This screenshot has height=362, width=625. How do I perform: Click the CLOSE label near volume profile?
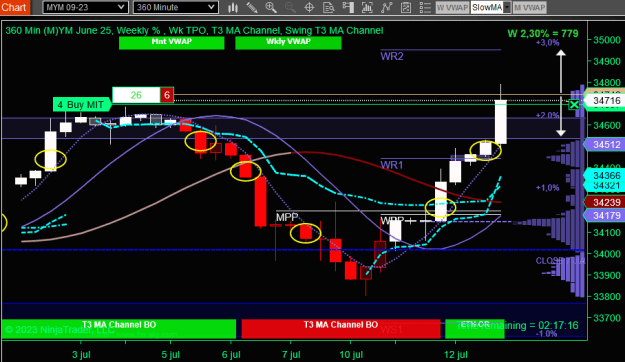coord(550,261)
